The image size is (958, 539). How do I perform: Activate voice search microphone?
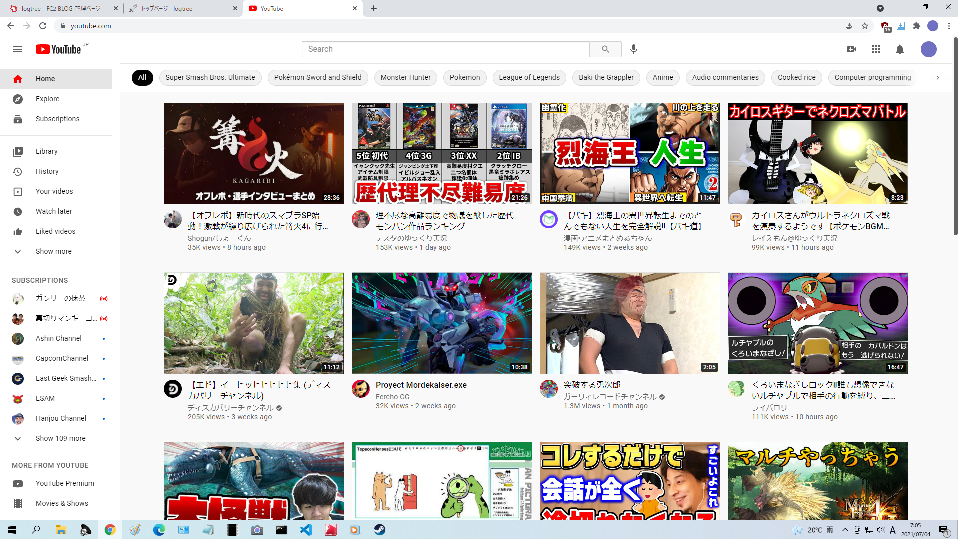click(x=634, y=49)
